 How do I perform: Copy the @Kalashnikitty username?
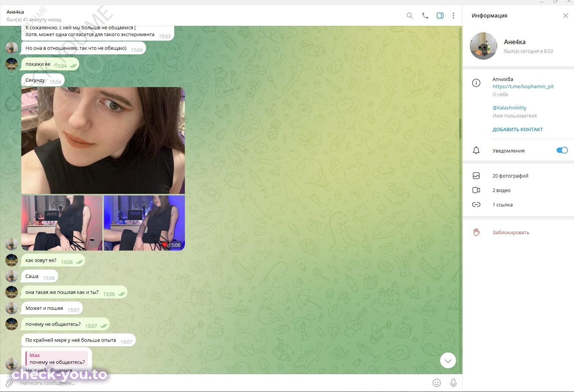[509, 108]
